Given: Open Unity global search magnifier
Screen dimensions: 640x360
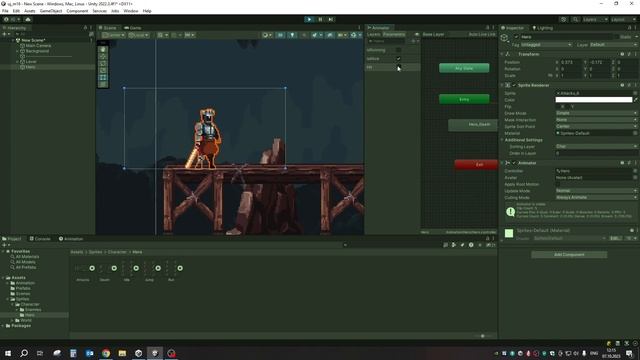Looking at the screenshot, I should point(575,19).
